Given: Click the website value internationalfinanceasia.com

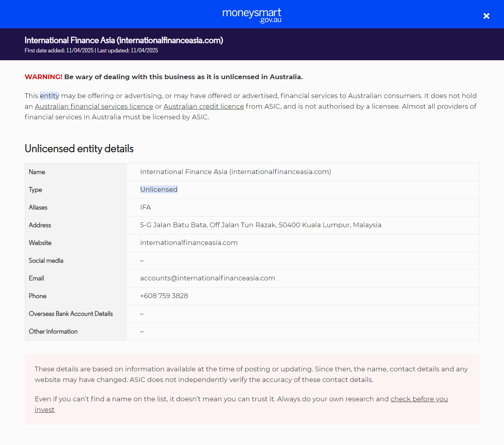Looking at the screenshot, I should [x=189, y=243].
